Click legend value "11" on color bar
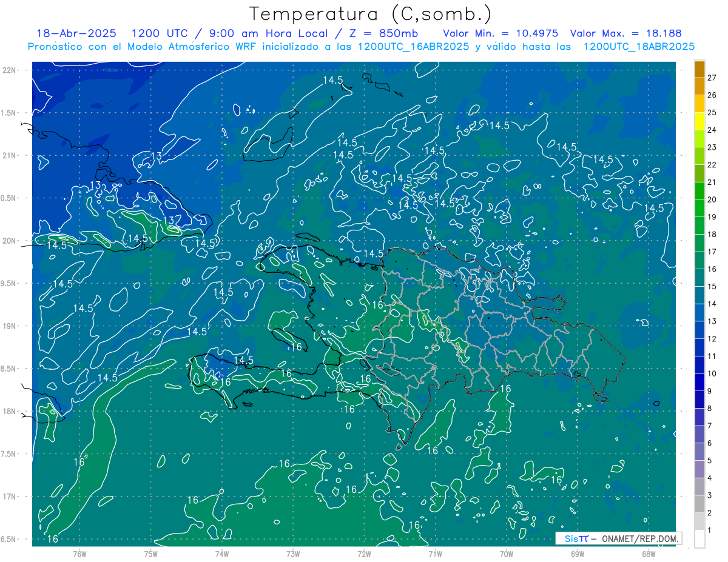The image size is (728, 562). 712,356
